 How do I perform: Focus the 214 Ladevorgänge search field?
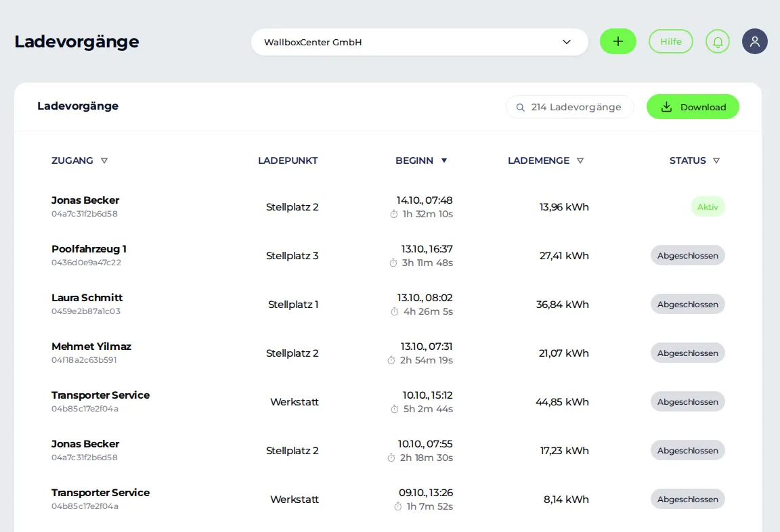click(x=569, y=107)
